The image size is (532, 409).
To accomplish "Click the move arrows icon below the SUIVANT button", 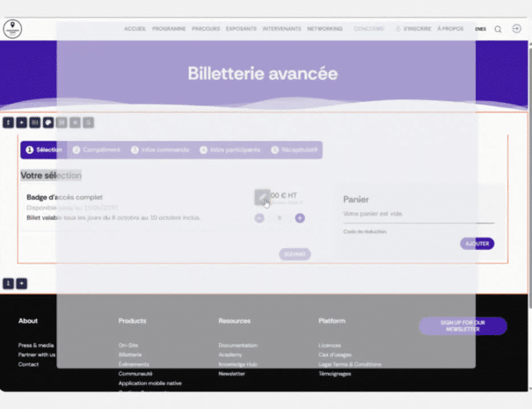I will 8,283.
